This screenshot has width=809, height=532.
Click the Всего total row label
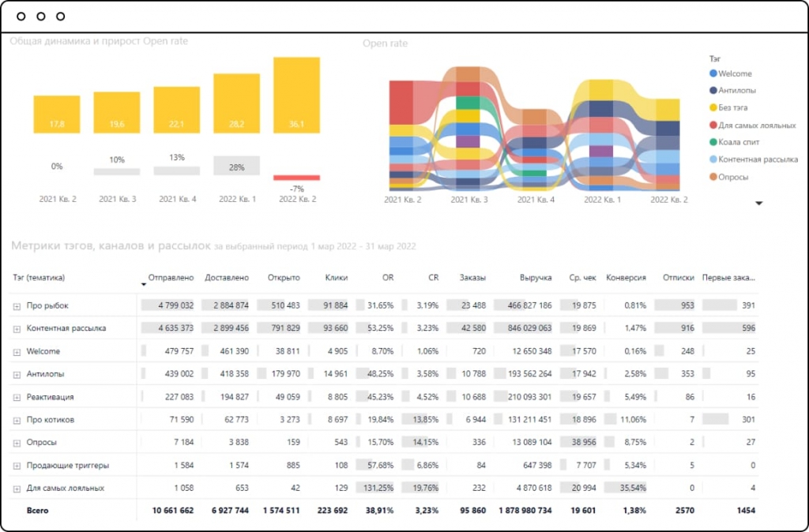point(38,511)
